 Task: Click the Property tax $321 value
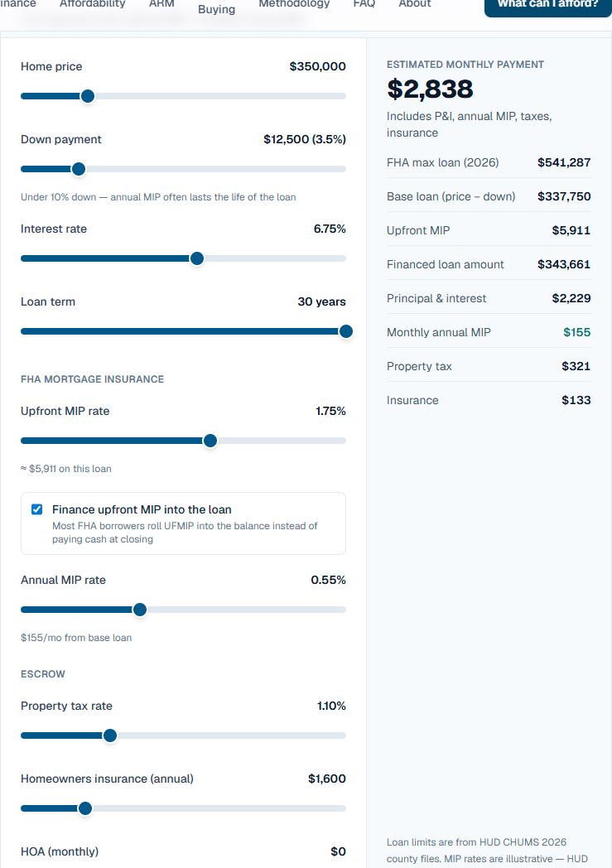(x=576, y=366)
